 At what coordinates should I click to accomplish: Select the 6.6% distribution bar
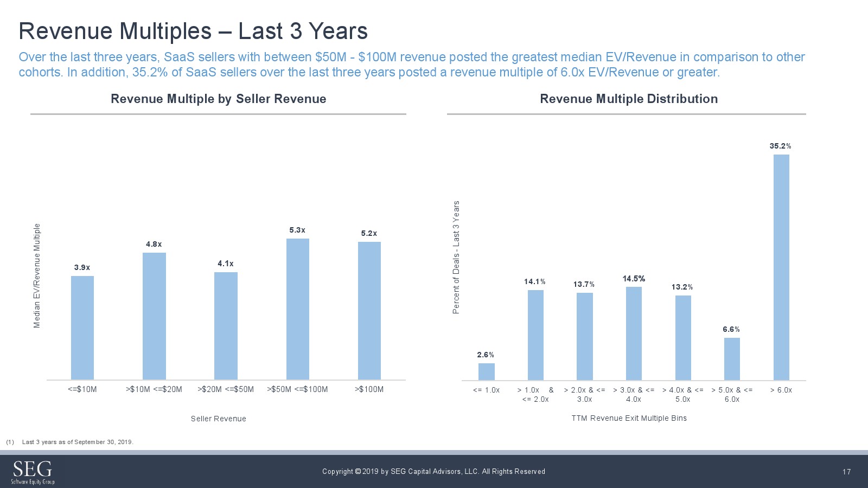click(732, 358)
